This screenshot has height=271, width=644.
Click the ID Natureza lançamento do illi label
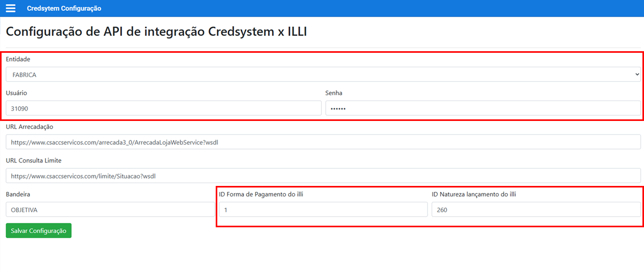474,194
